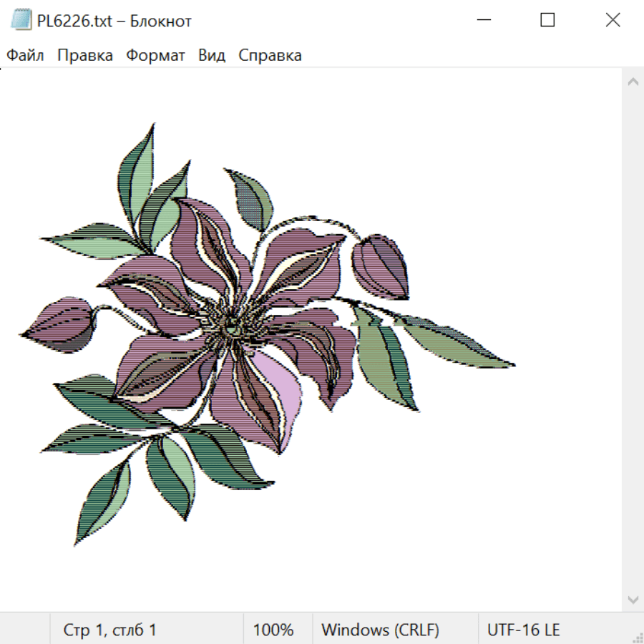The height and width of the screenshot is (644, 644).
Task: Click the Notepad icon in the title bar
Action: point(21,20)
